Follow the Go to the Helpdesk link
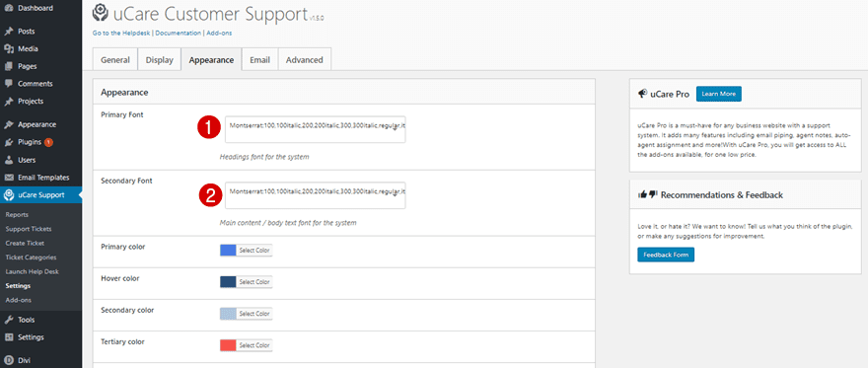Image resolution: width=868 pixels, height=368 pixels. pyautogui.click(x=122, y=34)
